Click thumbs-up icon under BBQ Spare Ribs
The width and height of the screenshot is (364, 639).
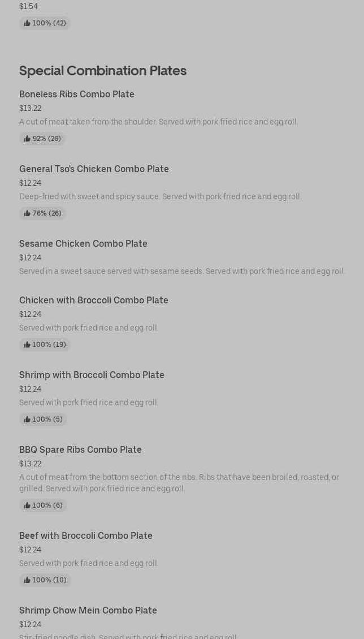coord(27,505)
